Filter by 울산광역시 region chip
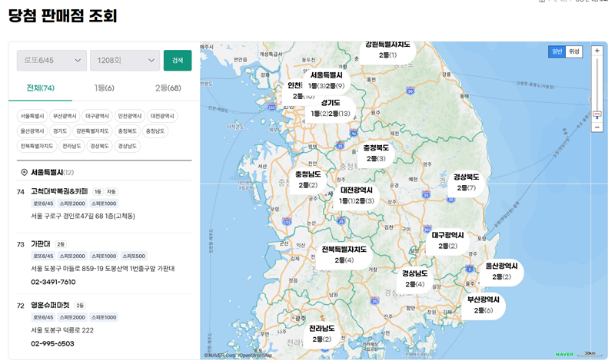Screen dimensions: 615x364 [32, 131]
